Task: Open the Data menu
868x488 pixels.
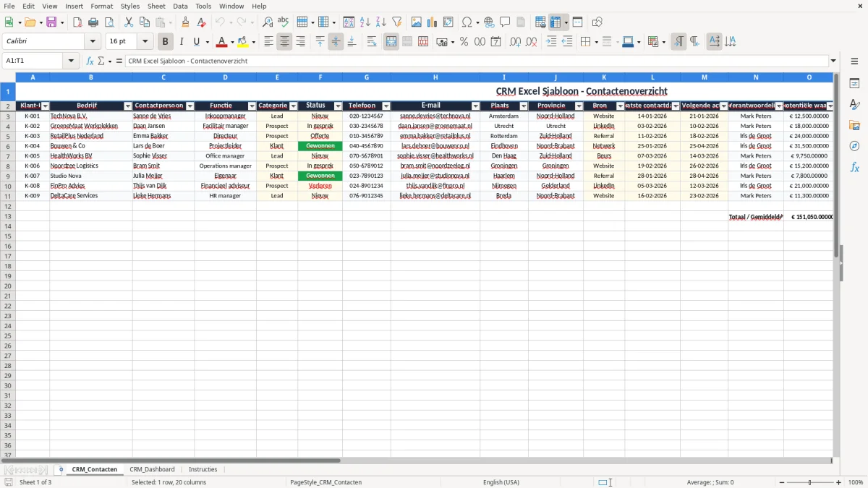Action: [x=180, y=6]
